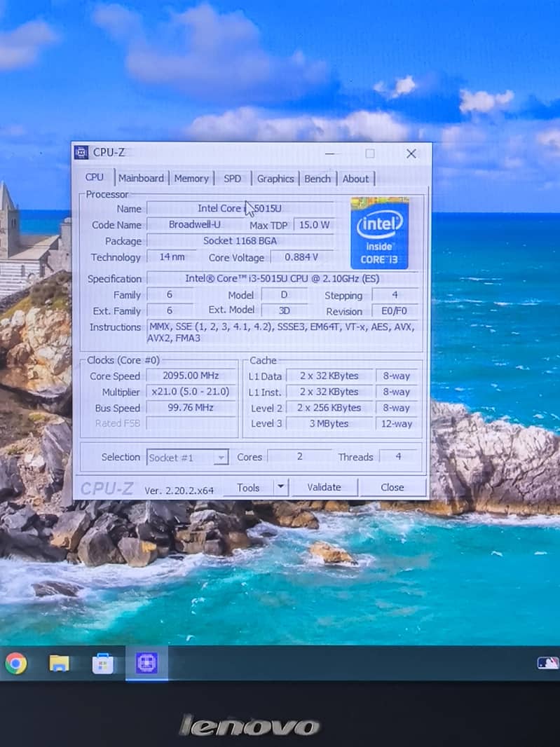Screen dimensions: 560x747
Task: Click the L1 Data 2 x 32 KBytes value
Action: tap(329, 376)
